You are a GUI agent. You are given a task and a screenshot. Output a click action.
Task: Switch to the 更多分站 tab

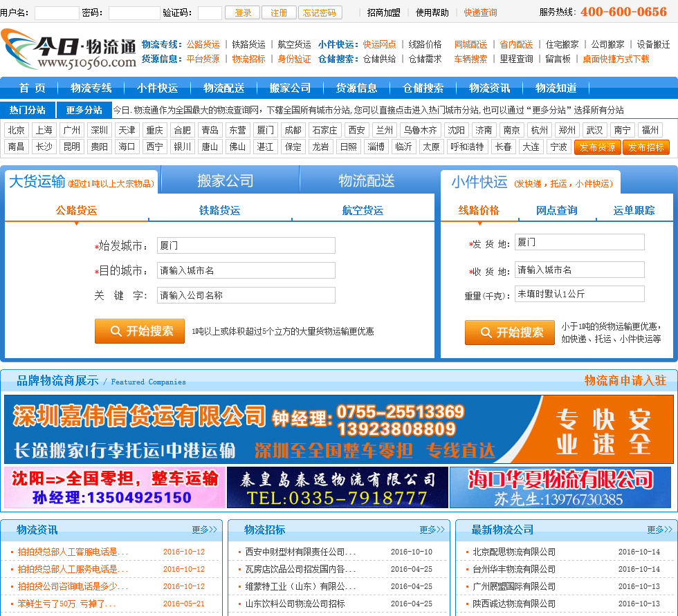[84, 110]
